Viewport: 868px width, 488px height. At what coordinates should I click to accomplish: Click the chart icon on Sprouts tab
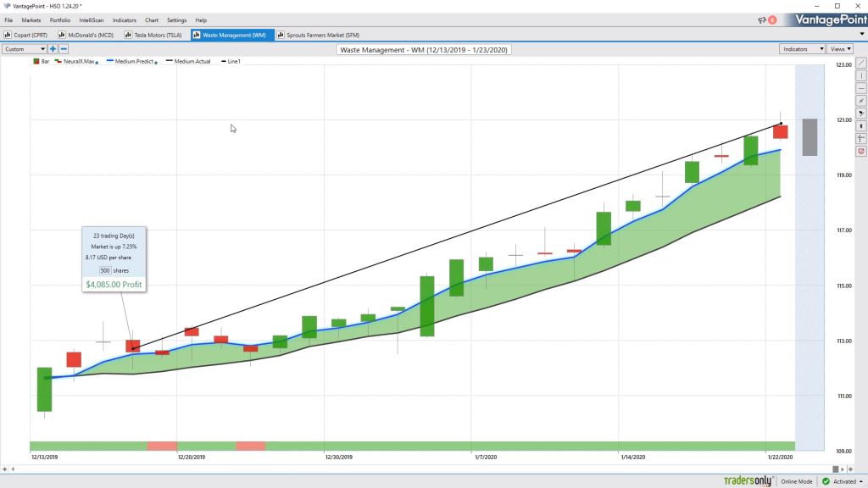point(281,35)
